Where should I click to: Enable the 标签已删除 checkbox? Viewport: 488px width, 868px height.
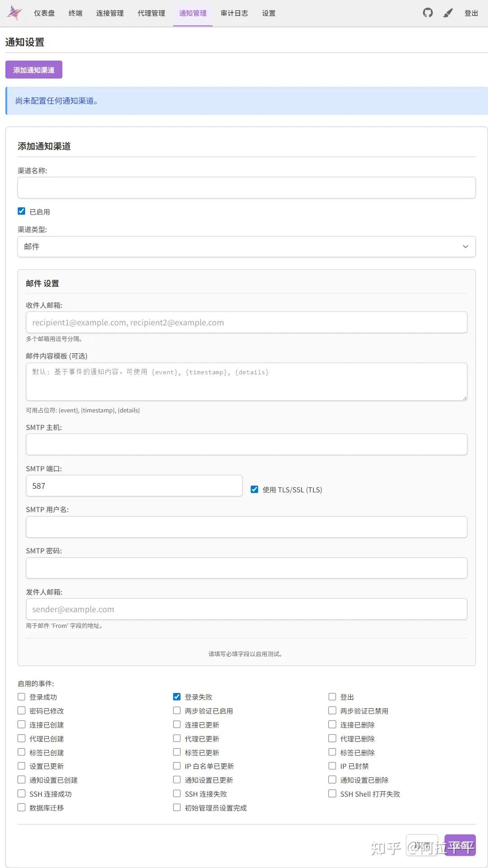332,752
